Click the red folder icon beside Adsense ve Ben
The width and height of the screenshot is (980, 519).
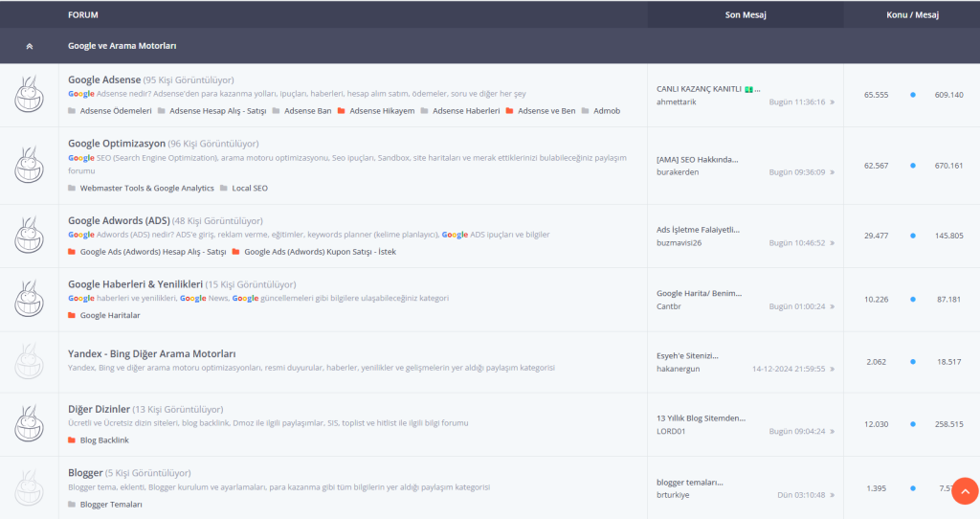coord(510,111)
